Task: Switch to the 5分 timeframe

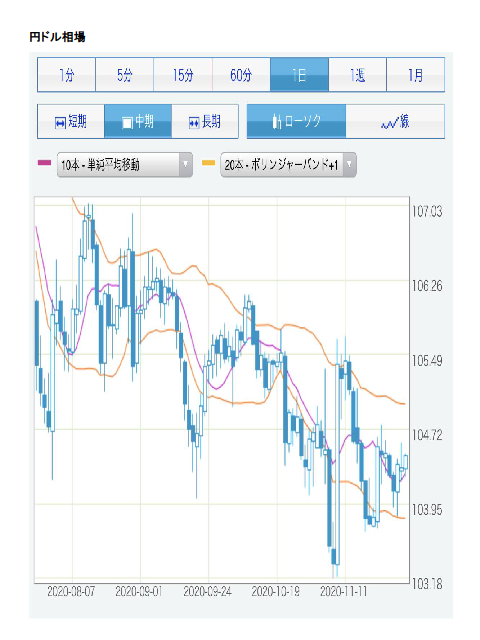Action: point(124,75)
